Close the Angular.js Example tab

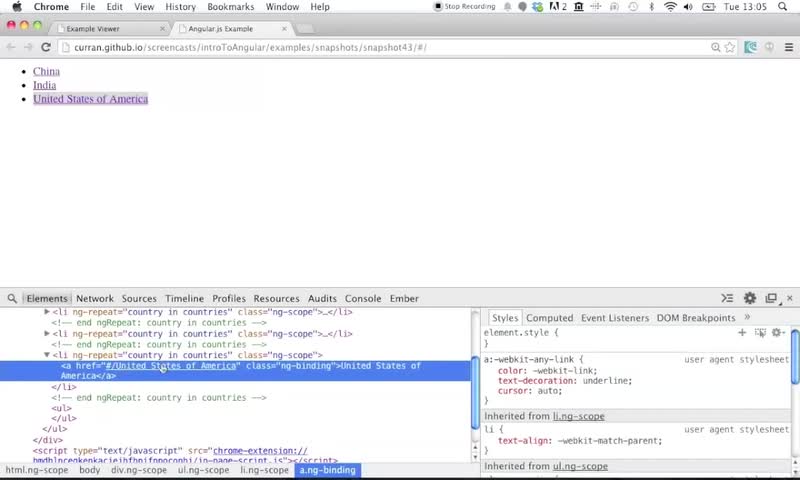coord(284,29)
